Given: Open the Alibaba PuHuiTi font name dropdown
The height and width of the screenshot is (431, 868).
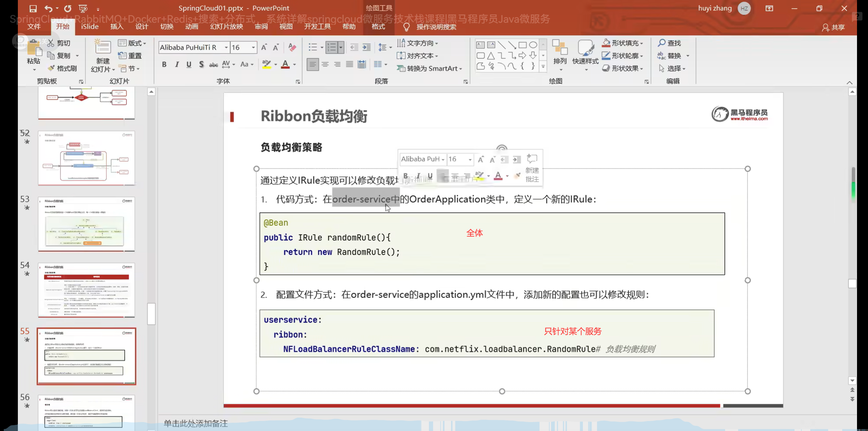Looking at the screenshot, I should coord(226,47).
